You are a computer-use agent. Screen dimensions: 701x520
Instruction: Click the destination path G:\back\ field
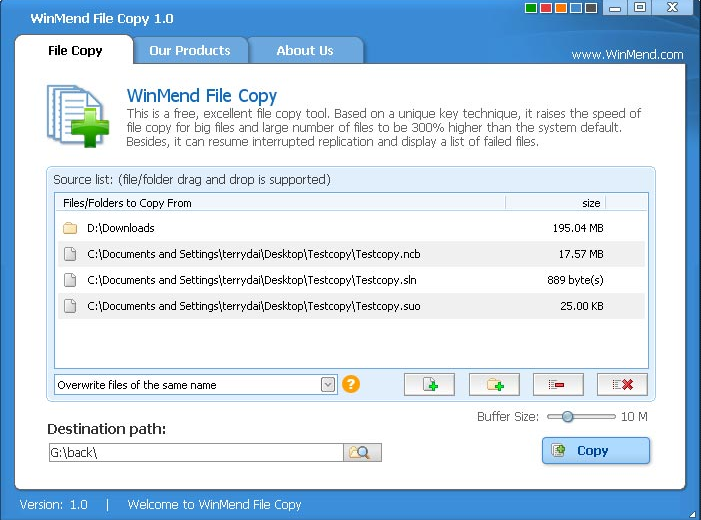tap(196, 452)
